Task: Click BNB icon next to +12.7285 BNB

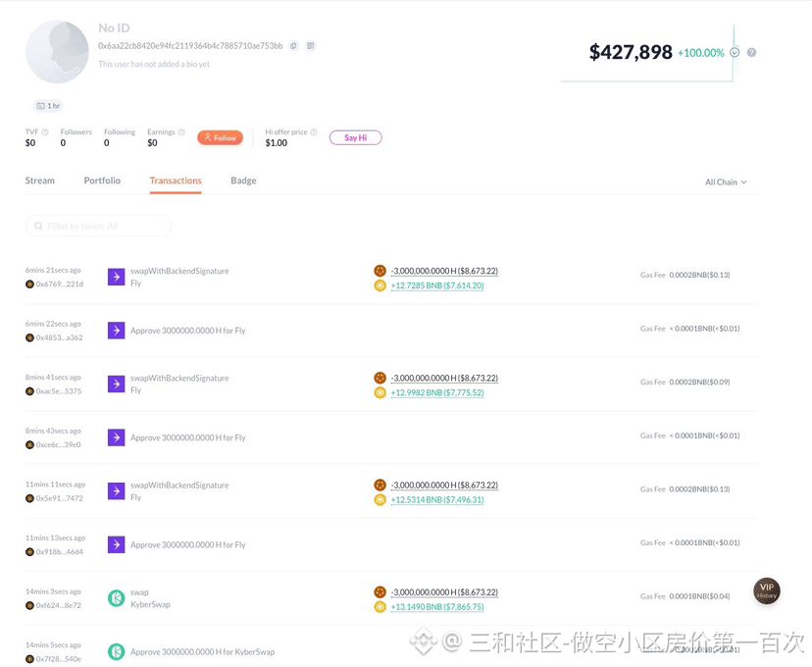Action: [x=381, y=285]
